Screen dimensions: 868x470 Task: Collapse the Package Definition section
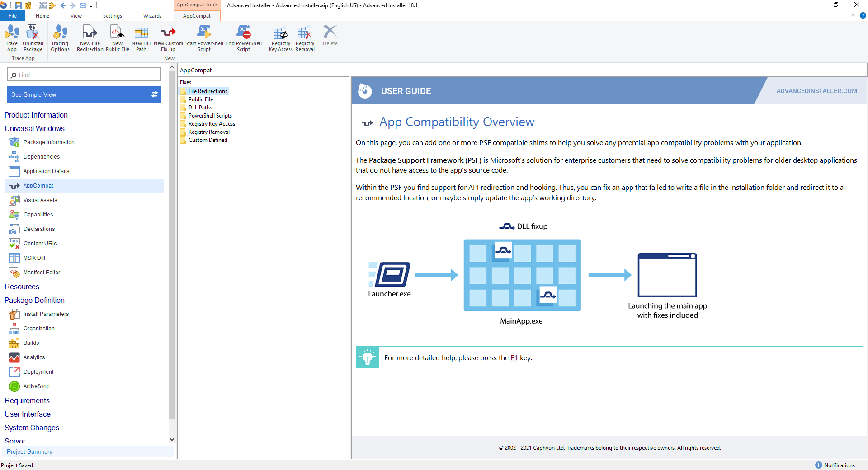click(34, 300)
